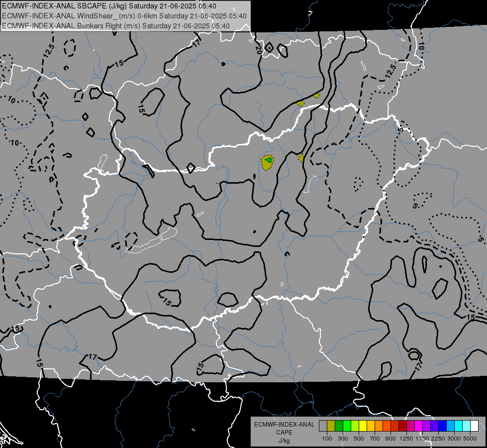Click the ECMWF-INDEX-ANAL legend heading

pos(284,425)
